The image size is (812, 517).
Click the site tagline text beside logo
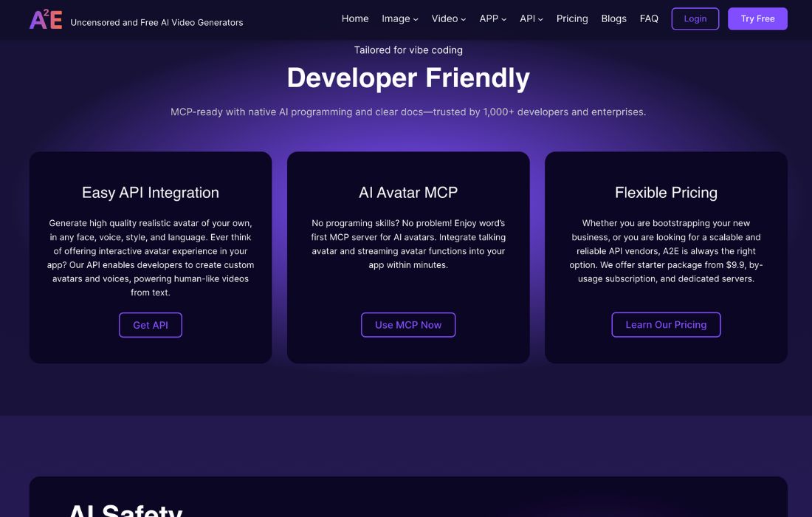pos(156,22)
